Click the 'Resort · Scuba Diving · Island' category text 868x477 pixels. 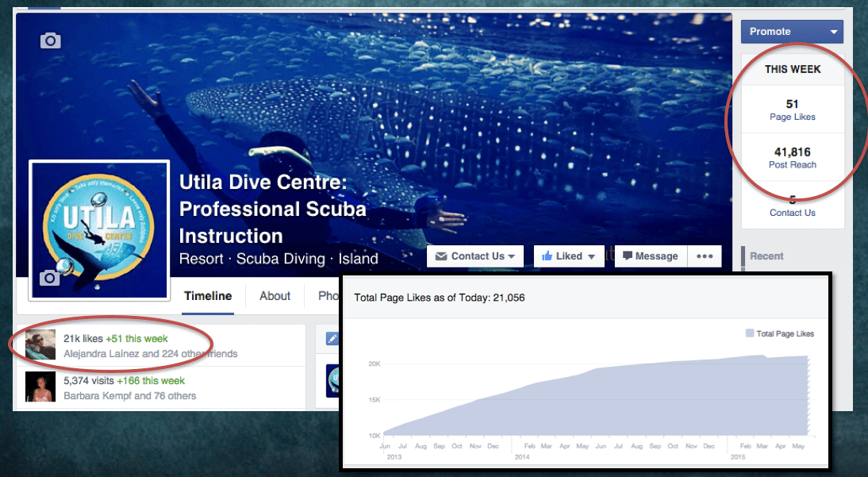pos(278,259)
